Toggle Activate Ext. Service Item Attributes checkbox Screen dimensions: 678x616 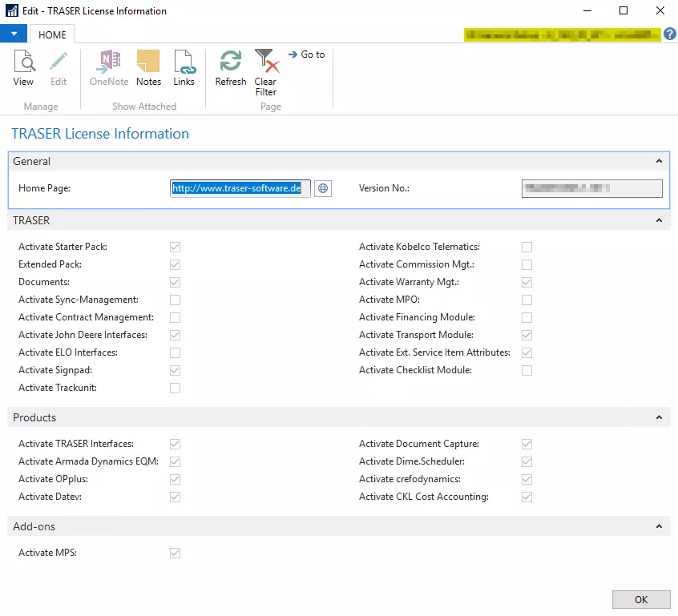pos(527,352)
